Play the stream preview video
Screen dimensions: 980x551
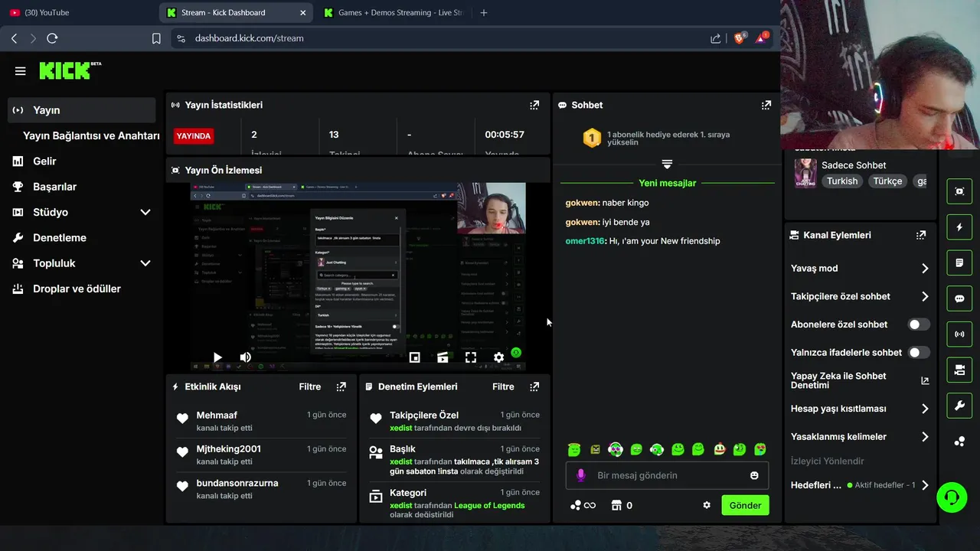pyautogui.click(x=217, y=357)
